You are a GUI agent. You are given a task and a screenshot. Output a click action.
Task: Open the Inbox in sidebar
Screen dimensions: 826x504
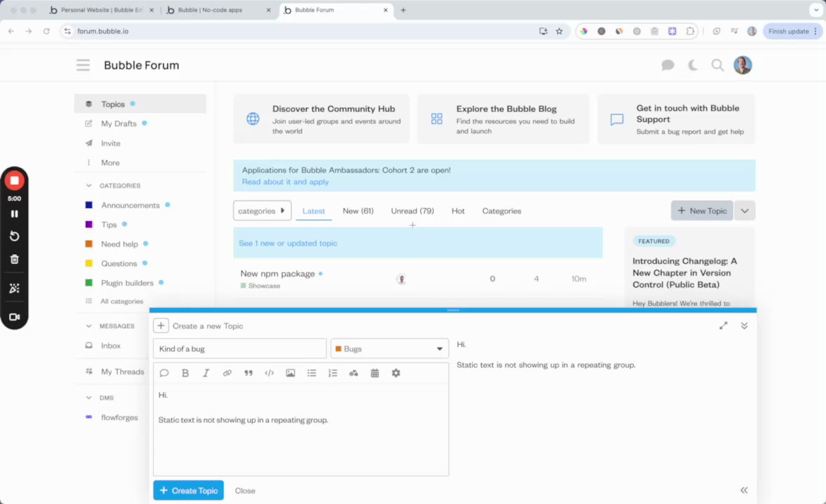tap(111, 346)
